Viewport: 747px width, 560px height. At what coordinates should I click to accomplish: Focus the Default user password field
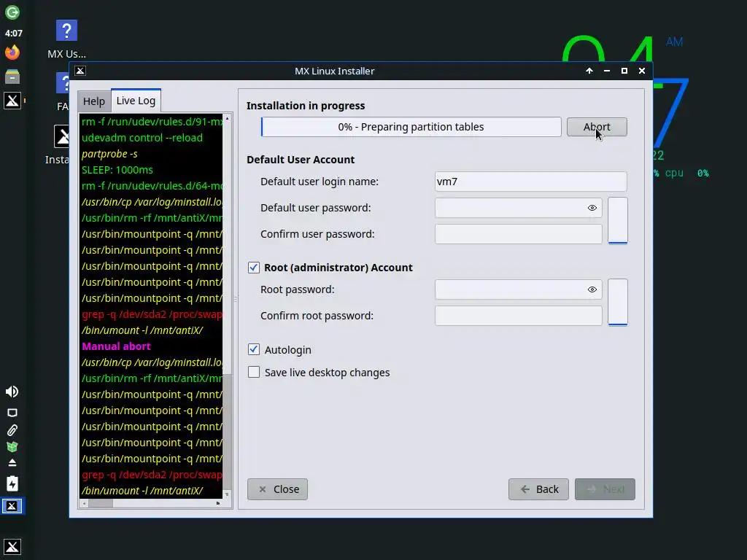click(x=519, y=208)
